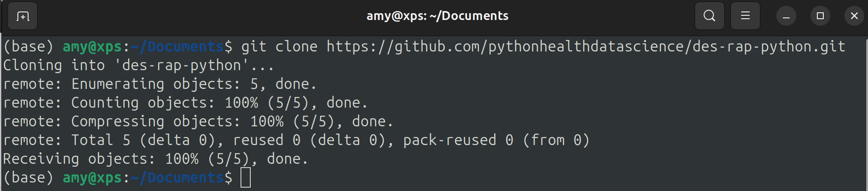Maximize the terminal window
The image size is (868, 191).
pyautogui.click(x=820, y=16)
